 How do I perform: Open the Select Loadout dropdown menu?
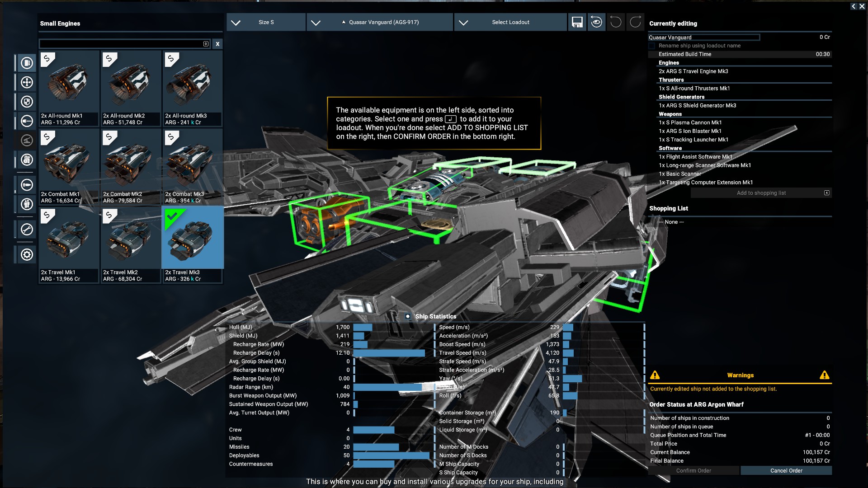pyautogui.click(x=510, y=22)
